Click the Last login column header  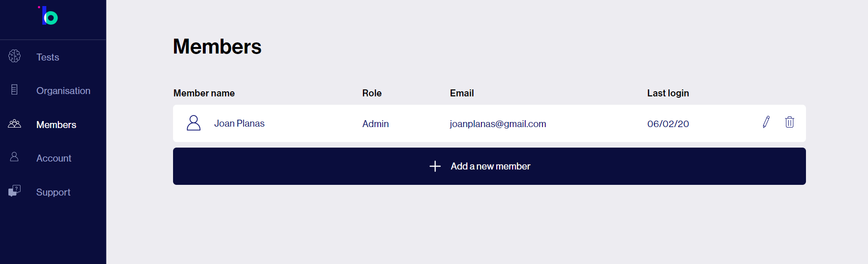668,93
